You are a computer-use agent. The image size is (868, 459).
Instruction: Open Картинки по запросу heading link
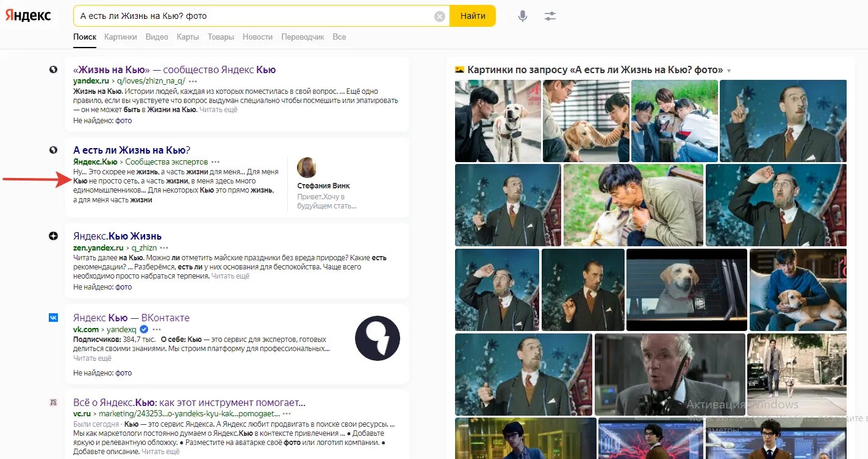pos(595,70)
